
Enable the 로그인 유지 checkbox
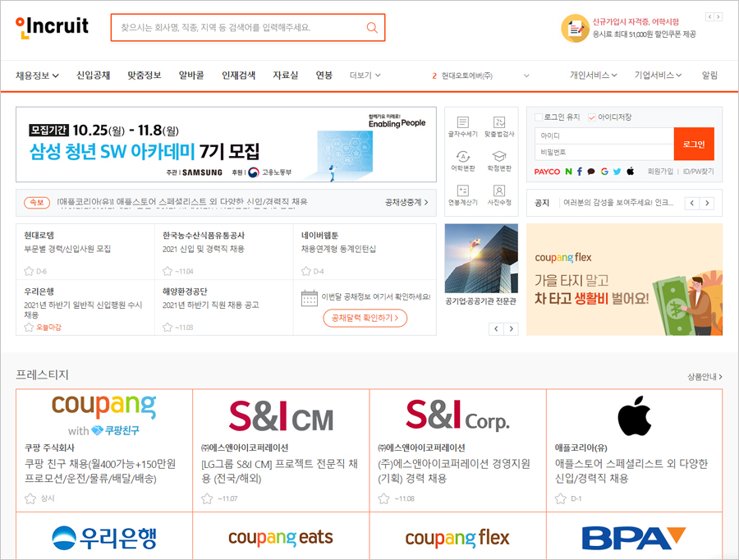point(538,117)
